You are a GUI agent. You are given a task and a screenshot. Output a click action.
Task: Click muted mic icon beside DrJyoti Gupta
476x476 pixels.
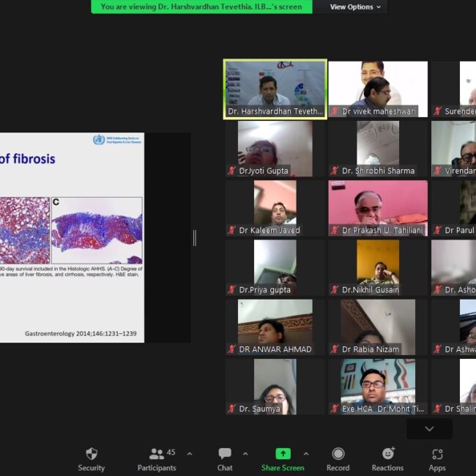click(x=231, y=171)
